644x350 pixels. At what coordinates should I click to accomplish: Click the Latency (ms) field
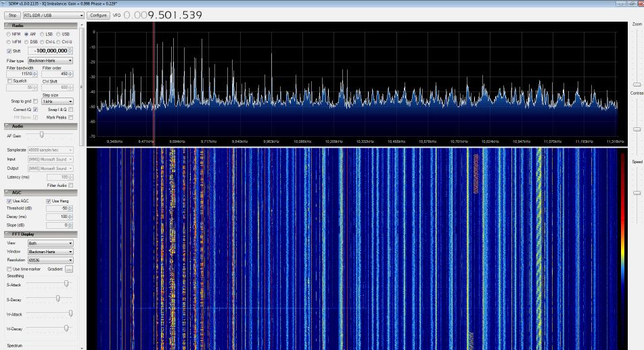pos(60,177)
